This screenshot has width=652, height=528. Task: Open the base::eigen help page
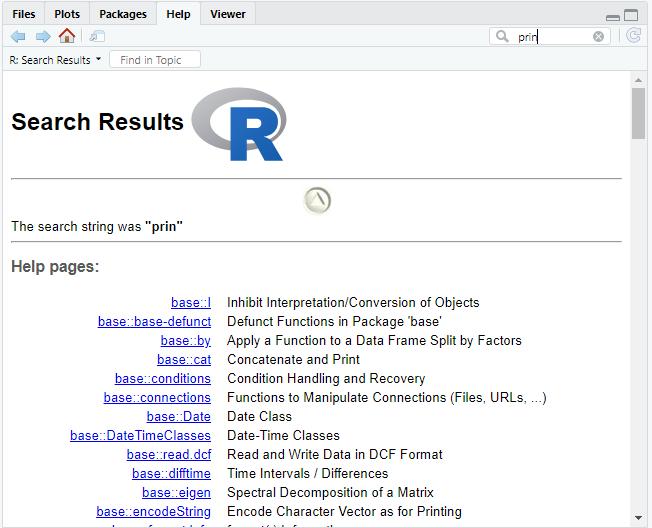tap(176, 493)
